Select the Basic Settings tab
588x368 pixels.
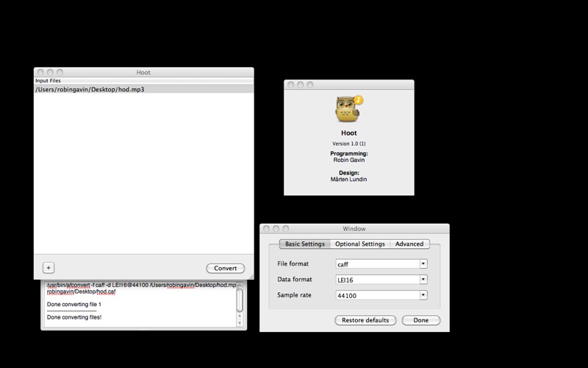click(305, 244)
